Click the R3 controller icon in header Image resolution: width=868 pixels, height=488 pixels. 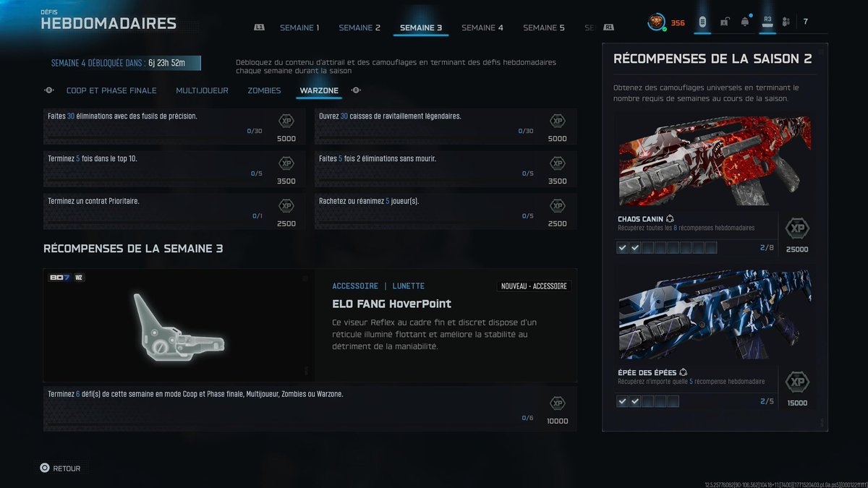767,22
